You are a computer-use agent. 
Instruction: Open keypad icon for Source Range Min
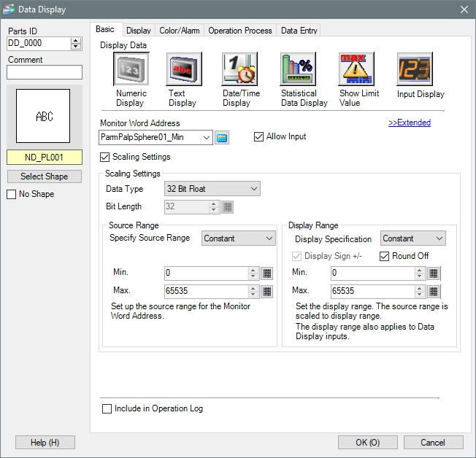coord(266,273)
